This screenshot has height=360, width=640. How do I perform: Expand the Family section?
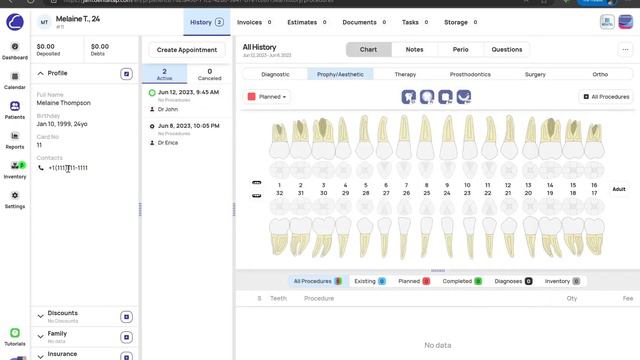tap(40, 336)
